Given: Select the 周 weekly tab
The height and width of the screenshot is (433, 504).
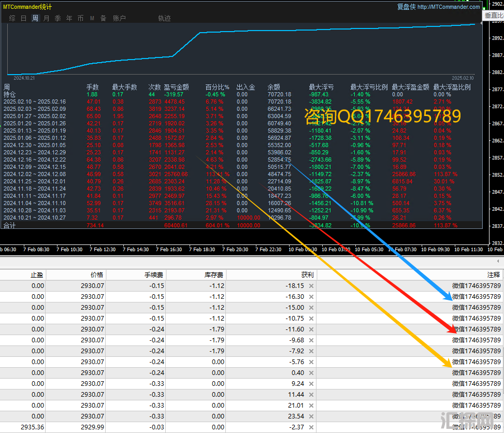Looking at the screenshot, I should 35,18.
